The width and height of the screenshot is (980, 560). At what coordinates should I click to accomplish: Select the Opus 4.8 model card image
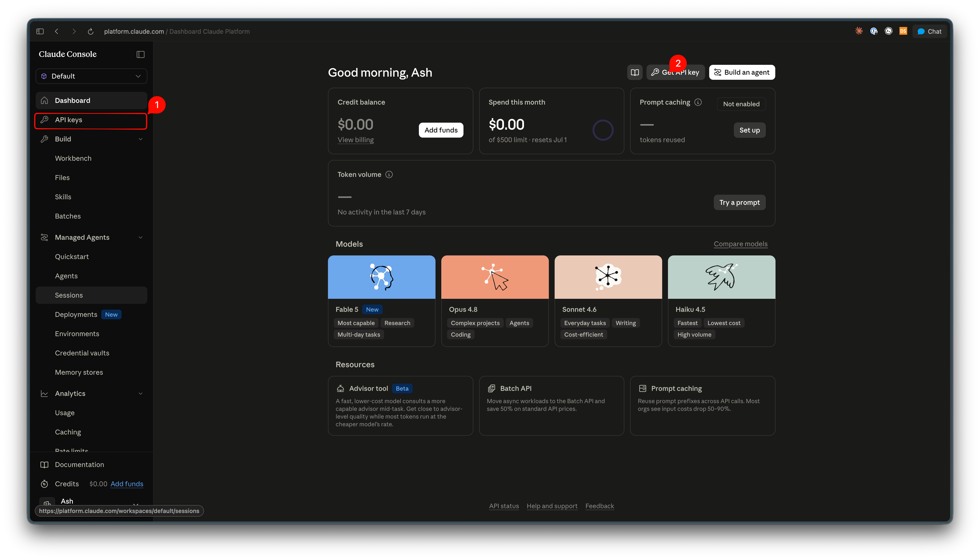(495, 277)
